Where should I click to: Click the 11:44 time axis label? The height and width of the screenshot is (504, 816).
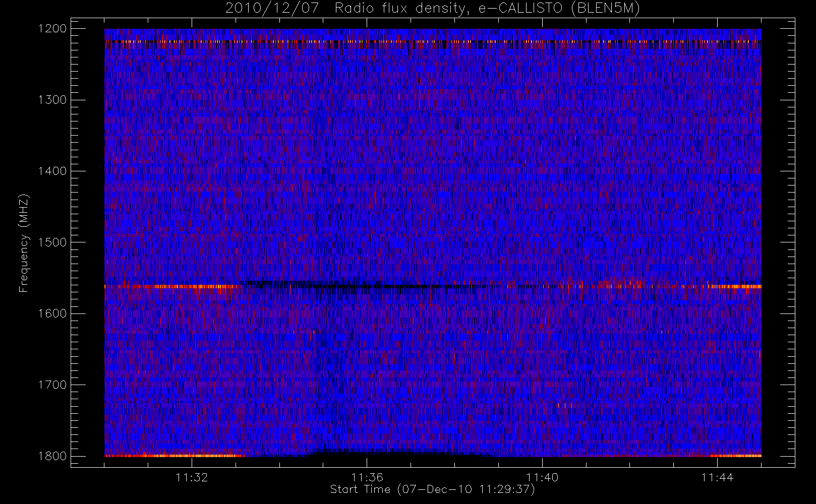[x=717, y=477]
